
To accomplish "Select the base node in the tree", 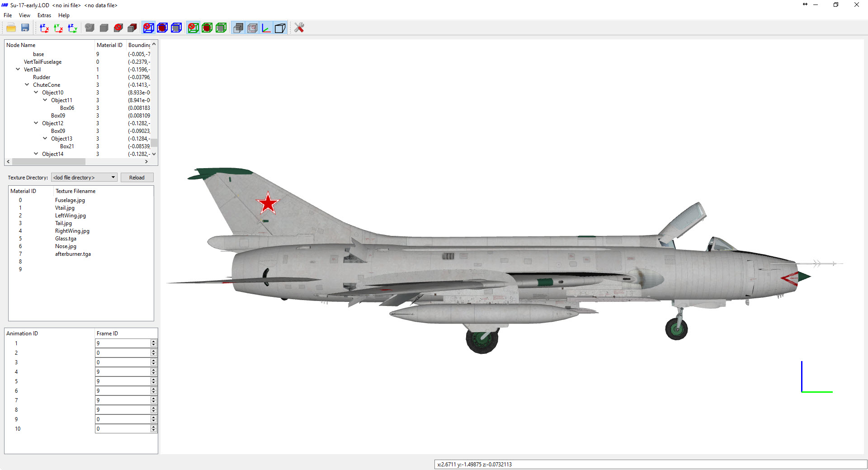I will [38, 54].
